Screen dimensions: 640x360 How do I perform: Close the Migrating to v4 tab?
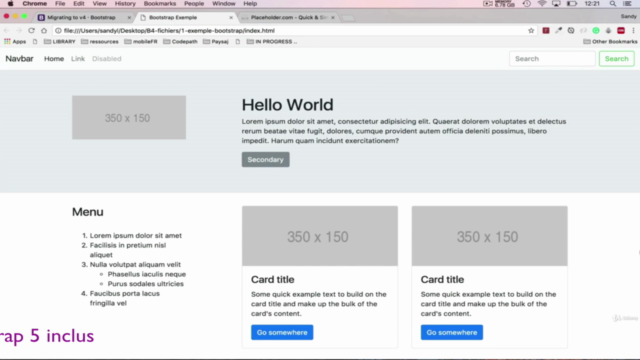coord(129,18)
